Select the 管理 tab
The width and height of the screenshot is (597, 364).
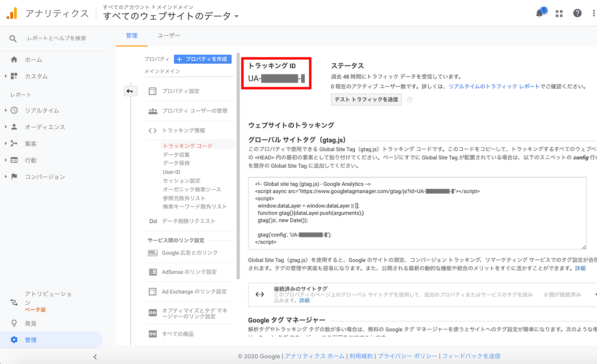pyautogui.click(x=132, y=36)
